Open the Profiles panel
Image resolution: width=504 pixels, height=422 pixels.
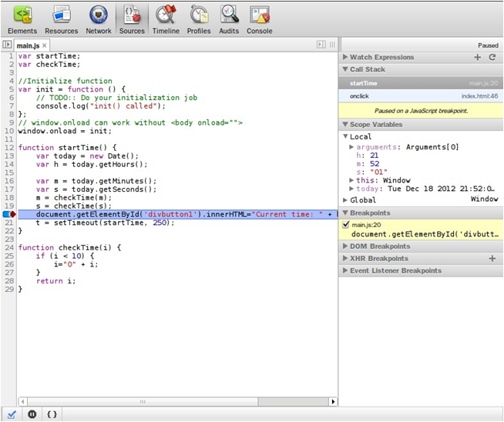[199, 19]
